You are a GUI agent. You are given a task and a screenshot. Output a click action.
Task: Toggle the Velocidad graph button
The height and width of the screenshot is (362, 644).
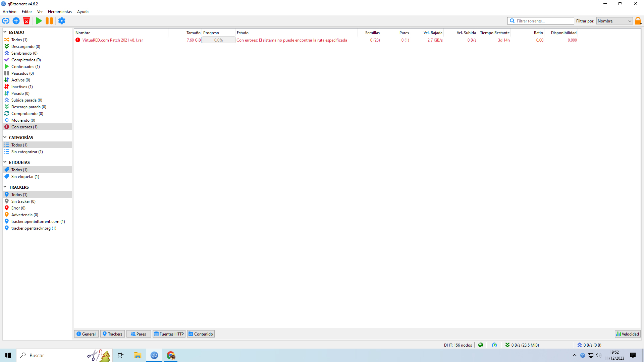(x=627, y=334)
